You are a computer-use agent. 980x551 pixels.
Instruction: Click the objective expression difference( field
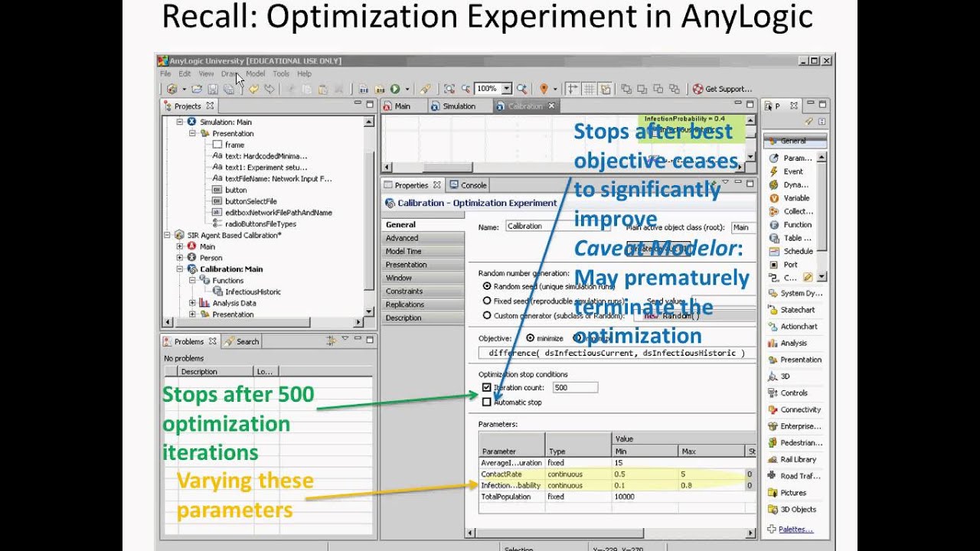[x=617, y=353]
